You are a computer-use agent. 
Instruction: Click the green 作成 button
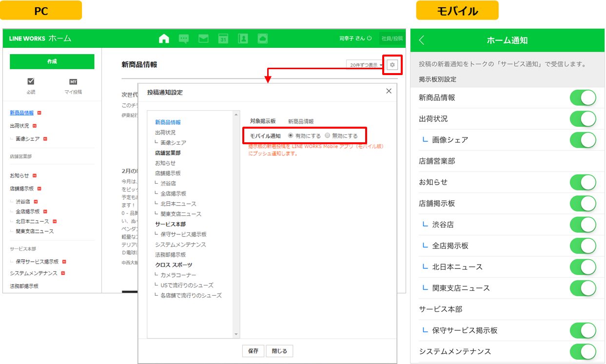tap(52, 61)
